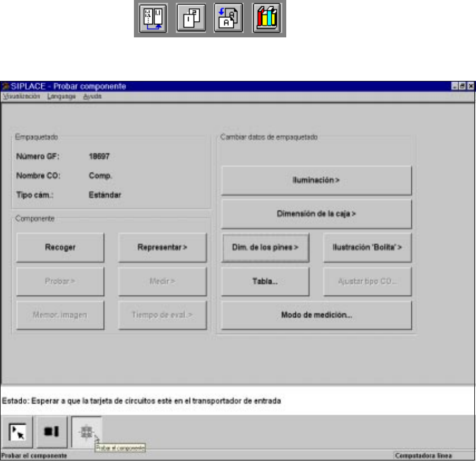Click Dim. de los pines button
This screenshot has width=476, height=461.
click(265, 247)
